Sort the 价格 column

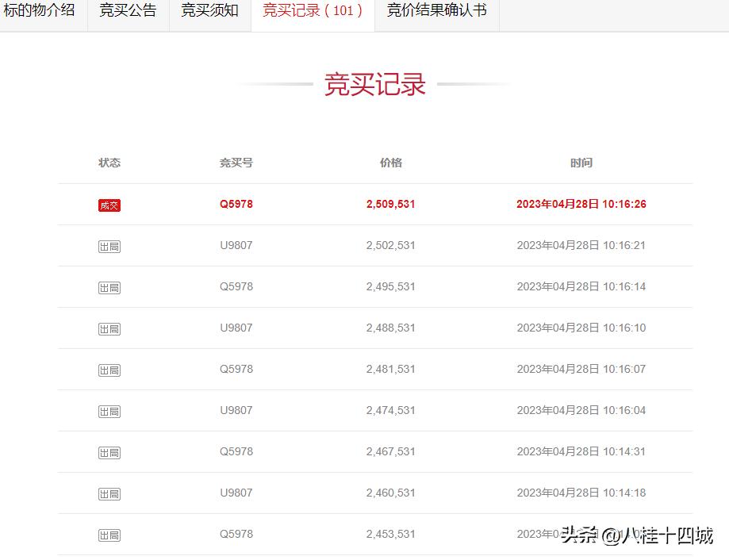pyautogui.click(x=390, y=163)
